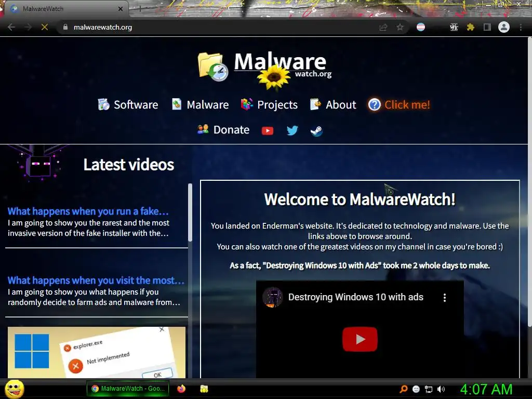Image resolution: width=532 pixels, height=399 pixels.
Task: Click the Projects colorful cubes icon
Action: click(247, 104)
